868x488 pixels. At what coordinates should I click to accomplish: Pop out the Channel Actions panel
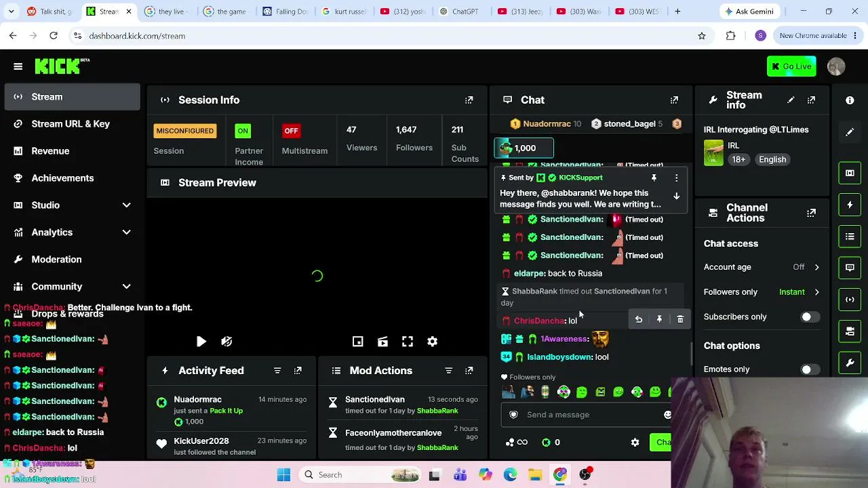(811, 213)
